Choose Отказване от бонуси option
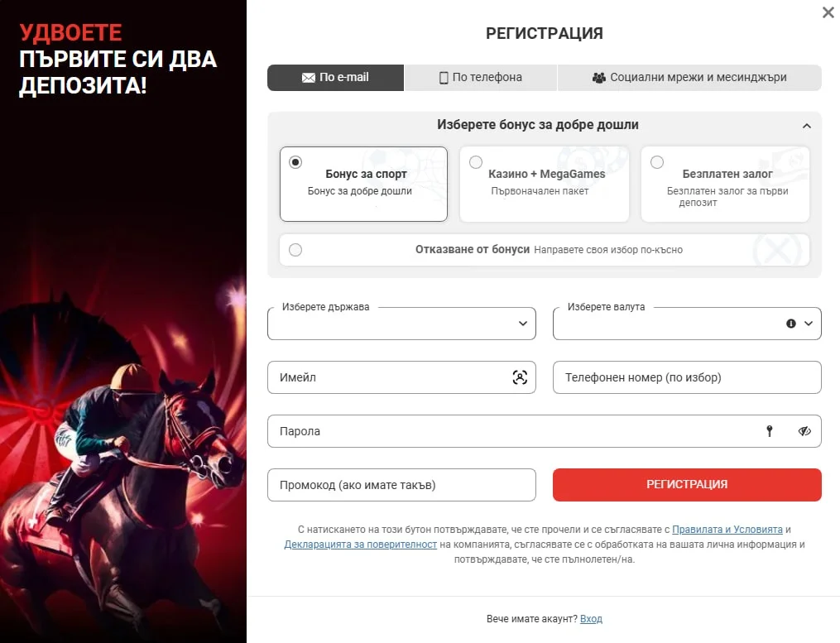Viewport: 840px width, 643px height. 545,250
